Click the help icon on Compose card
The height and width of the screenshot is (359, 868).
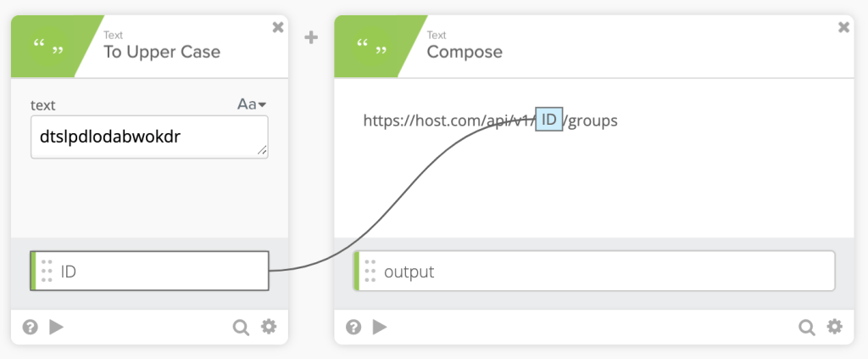[353, 327]
